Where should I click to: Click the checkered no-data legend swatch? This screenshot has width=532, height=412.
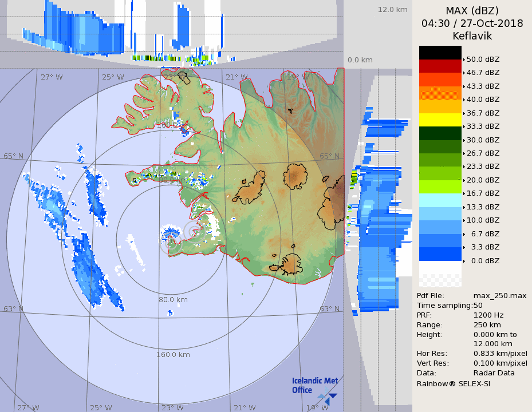click(440, 280)
